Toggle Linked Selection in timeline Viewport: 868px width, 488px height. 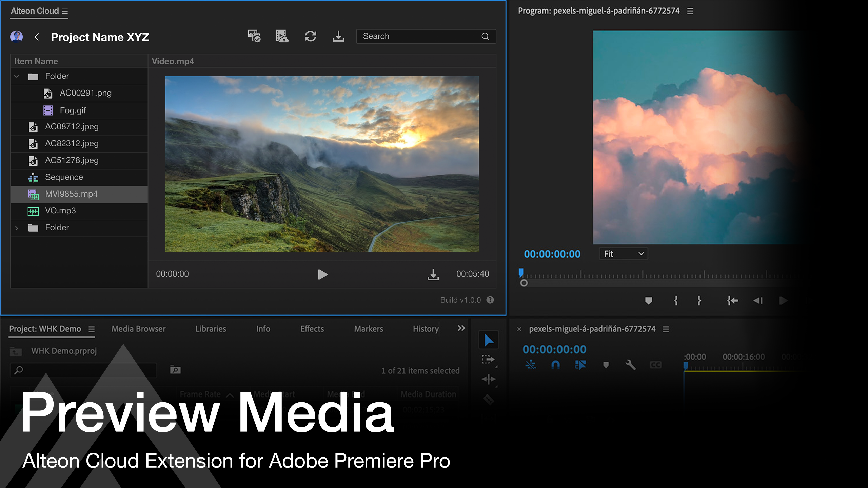coord(580,365)
